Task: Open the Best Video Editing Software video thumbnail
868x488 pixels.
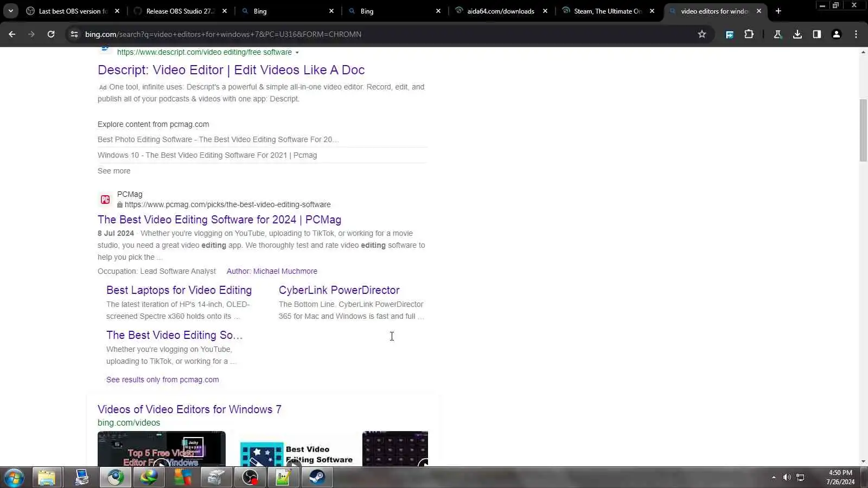Action: [x=296, y=448]
